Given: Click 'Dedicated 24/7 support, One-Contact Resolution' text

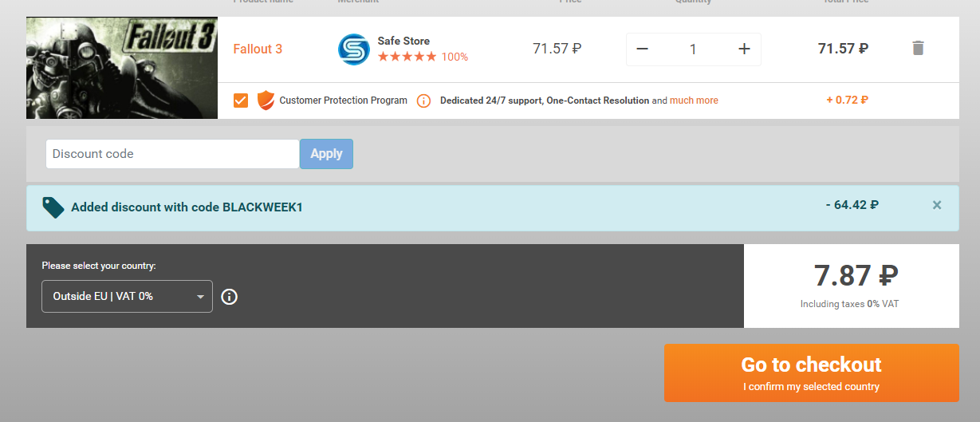Looking at the screenshot, I should (545, 101).
